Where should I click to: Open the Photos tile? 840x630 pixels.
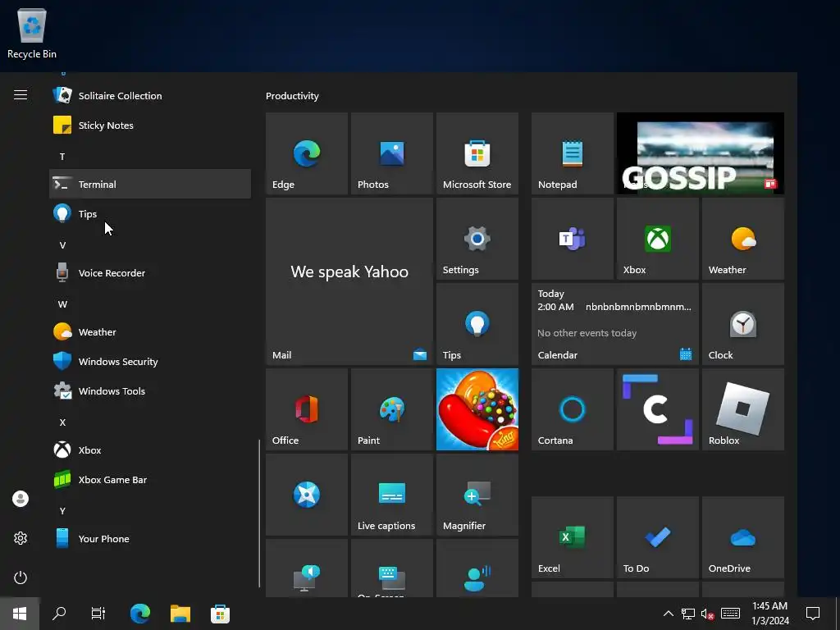tap(391, 153)
